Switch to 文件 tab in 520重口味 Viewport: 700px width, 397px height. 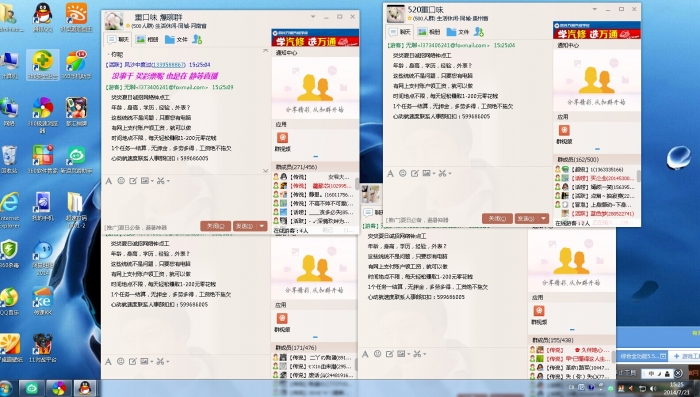[458, 32]
